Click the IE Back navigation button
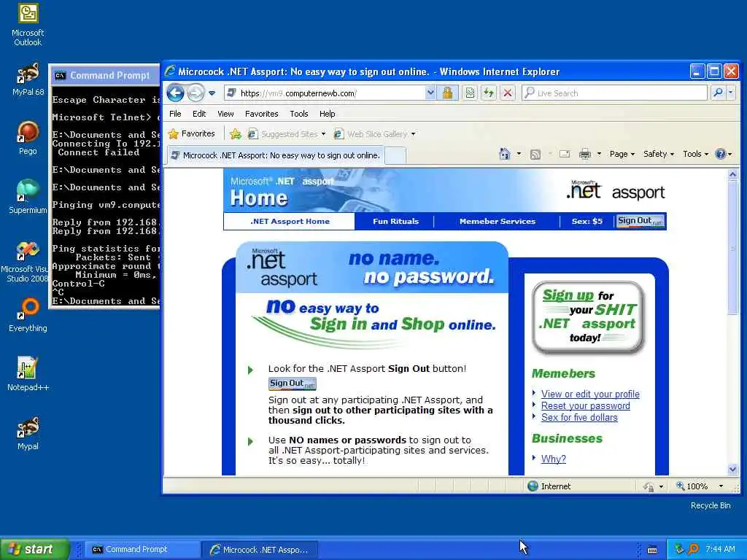The height and width of the screenshot is (560, 747). [175, 93]
